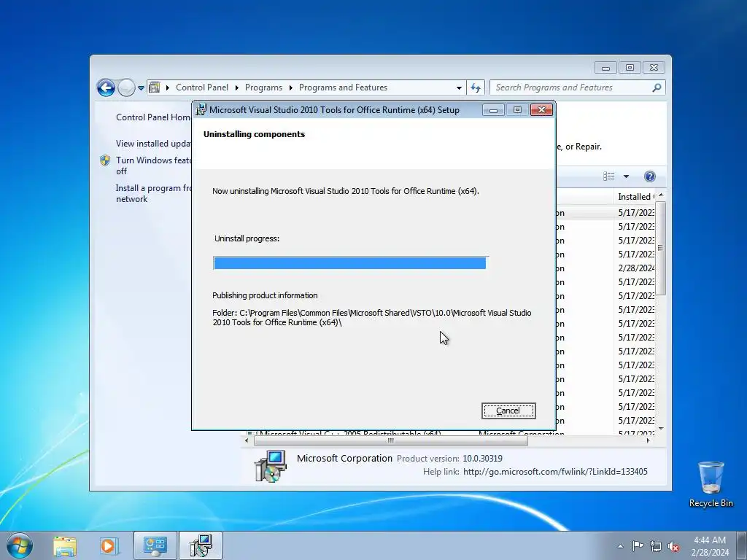
Task: Click the list's scroll down arrow
Action: (660, 429)
